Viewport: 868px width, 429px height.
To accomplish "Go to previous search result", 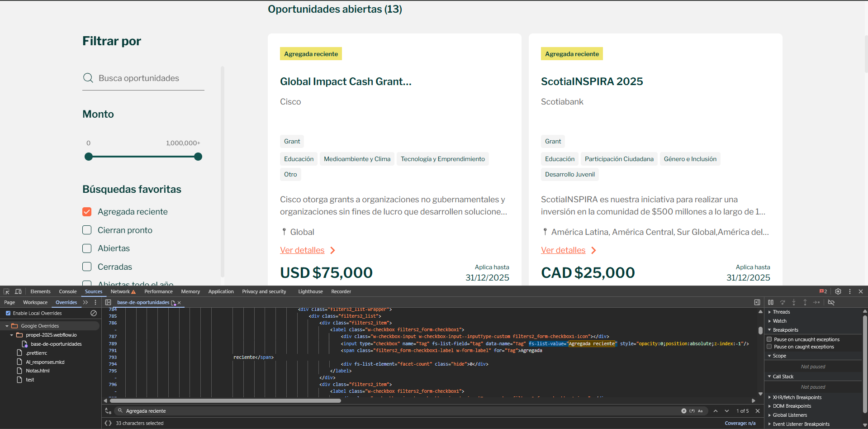I will (x=716, y=411).
